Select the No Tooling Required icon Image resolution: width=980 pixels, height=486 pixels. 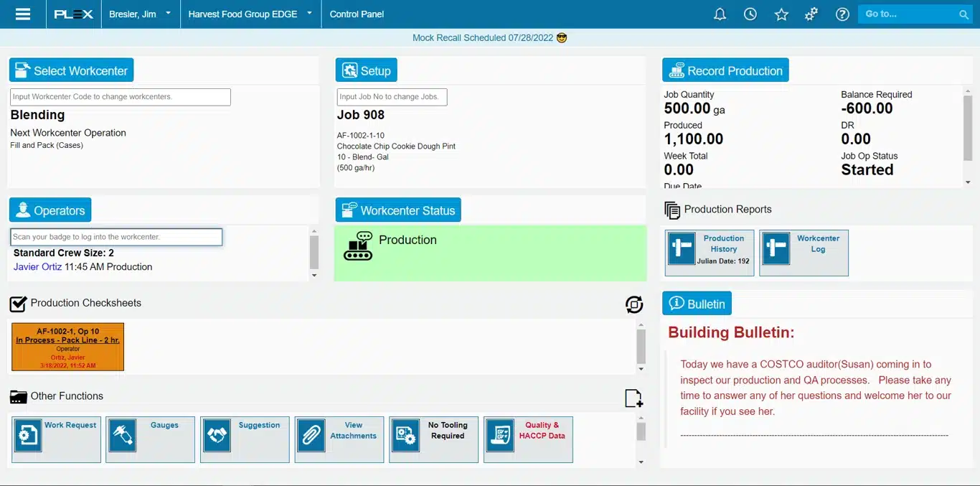(x=433, y=439)
